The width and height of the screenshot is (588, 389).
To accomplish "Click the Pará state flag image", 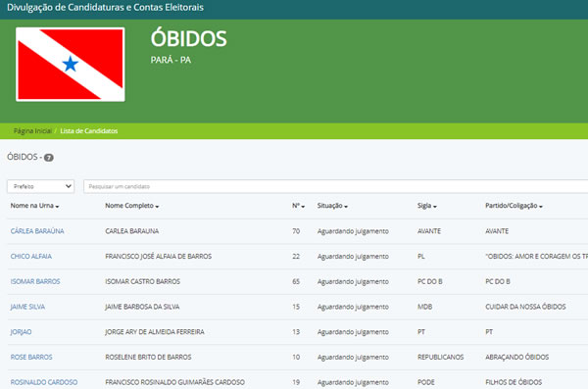I will (x=71, y=64).
